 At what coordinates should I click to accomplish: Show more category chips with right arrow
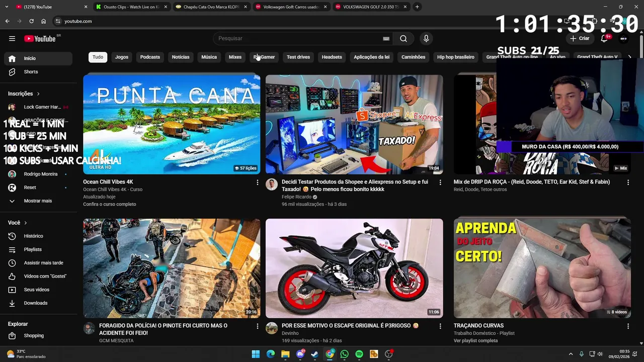pyautogui.click(x=629, y=57)
